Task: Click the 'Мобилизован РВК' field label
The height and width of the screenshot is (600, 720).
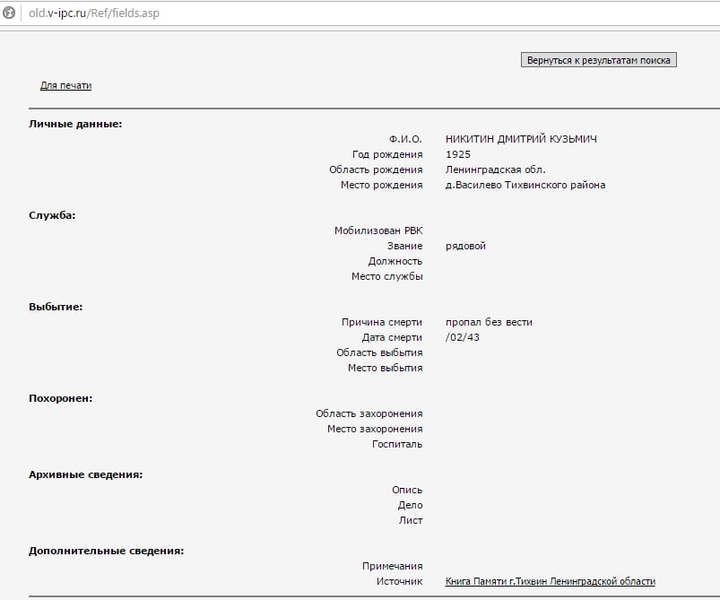Action: click(378, 231)
